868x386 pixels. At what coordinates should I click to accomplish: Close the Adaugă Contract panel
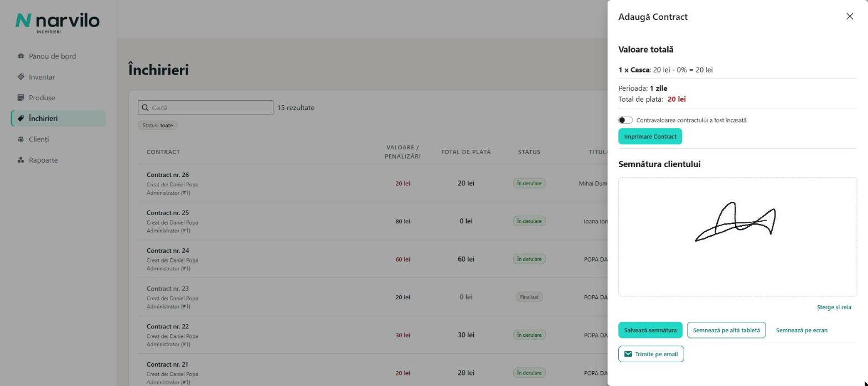coord(850,17)
